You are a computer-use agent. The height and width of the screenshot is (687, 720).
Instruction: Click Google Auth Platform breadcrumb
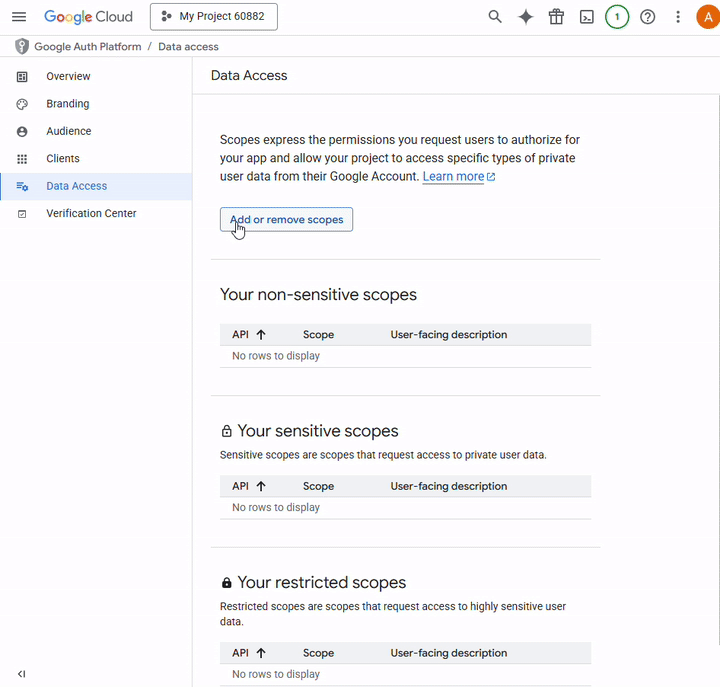88,46
